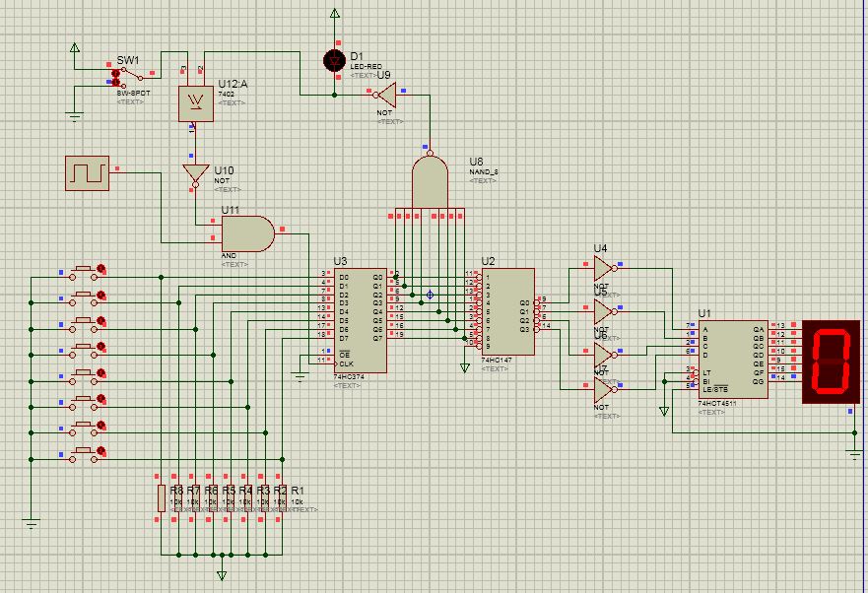Select the ground symbol below SW1
Image resolution: width=868 pixels, height=593 pixels.
pyautogui.click(x=74, y=115)
